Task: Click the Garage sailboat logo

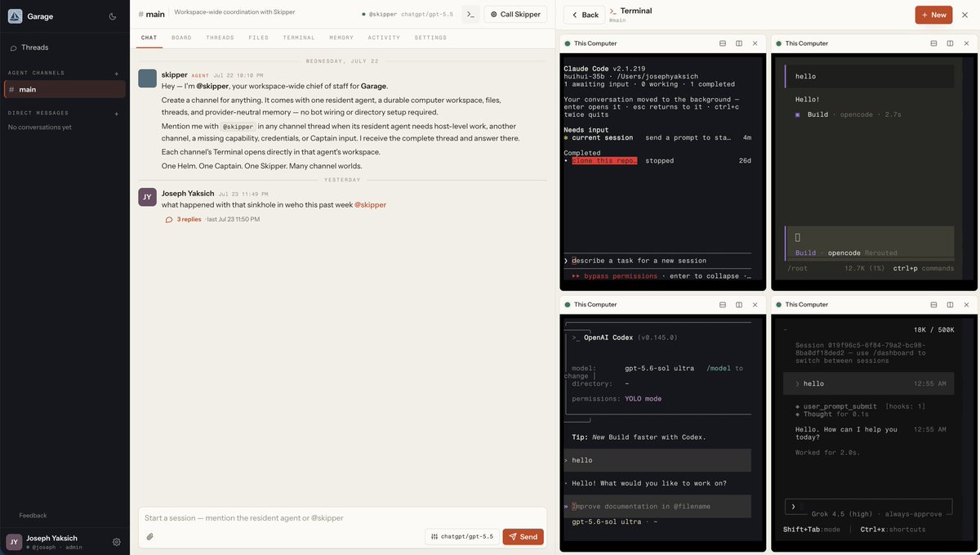Action: (x=16, y=16)
